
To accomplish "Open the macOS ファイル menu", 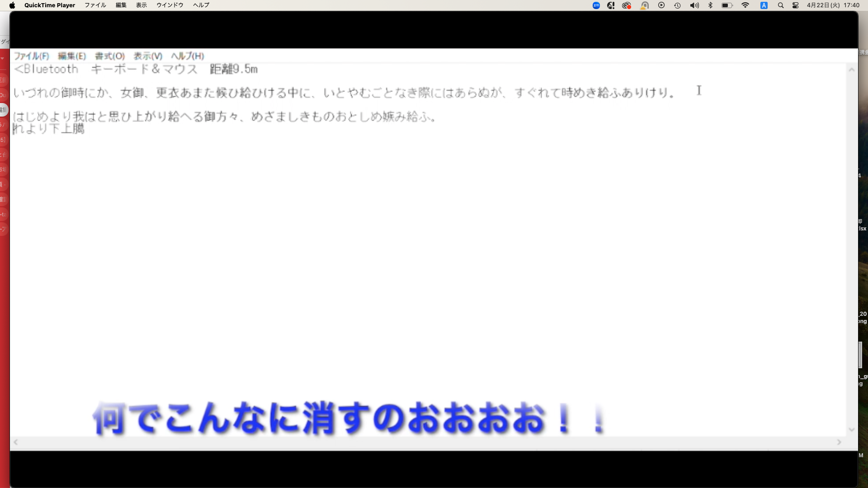I will 95,5.
